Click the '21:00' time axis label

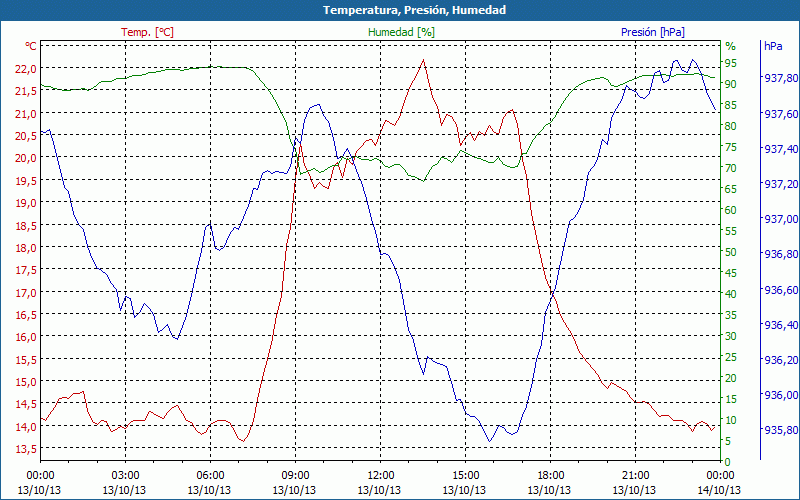[636, 476]
